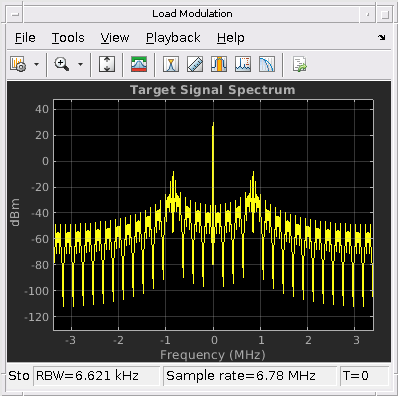Click the T=0 status indicator
The image size is (398, 396).
coord(364,376)
